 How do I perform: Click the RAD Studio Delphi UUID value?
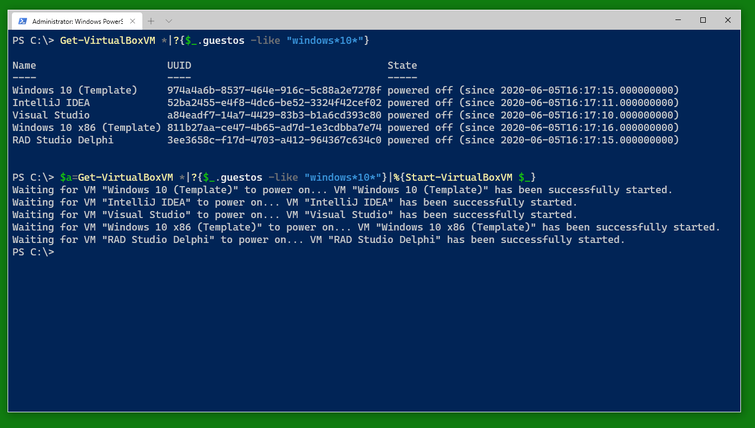(x=274, y=140)
